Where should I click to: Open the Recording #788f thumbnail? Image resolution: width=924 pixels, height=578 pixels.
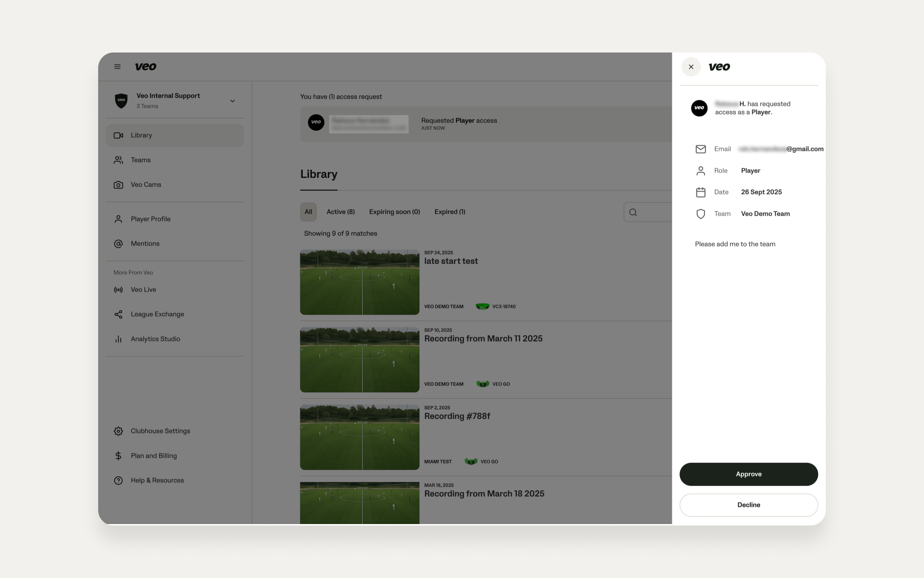360,437
